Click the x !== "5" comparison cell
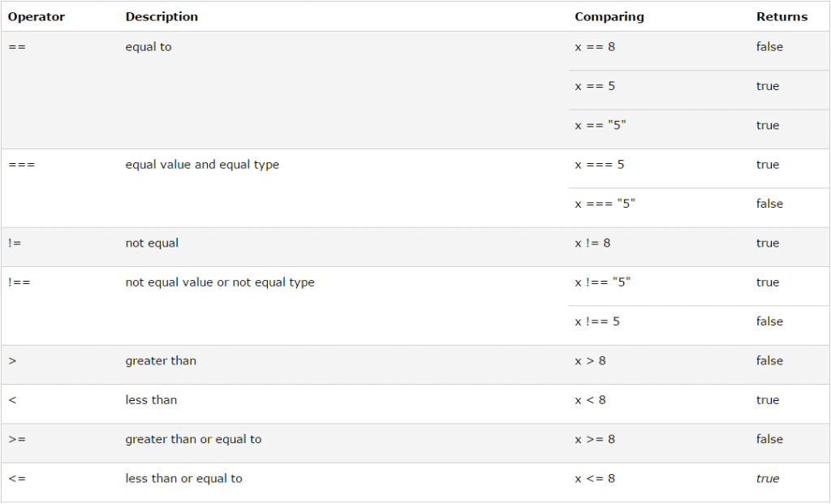The image size is (831, 504). [603, 282]
